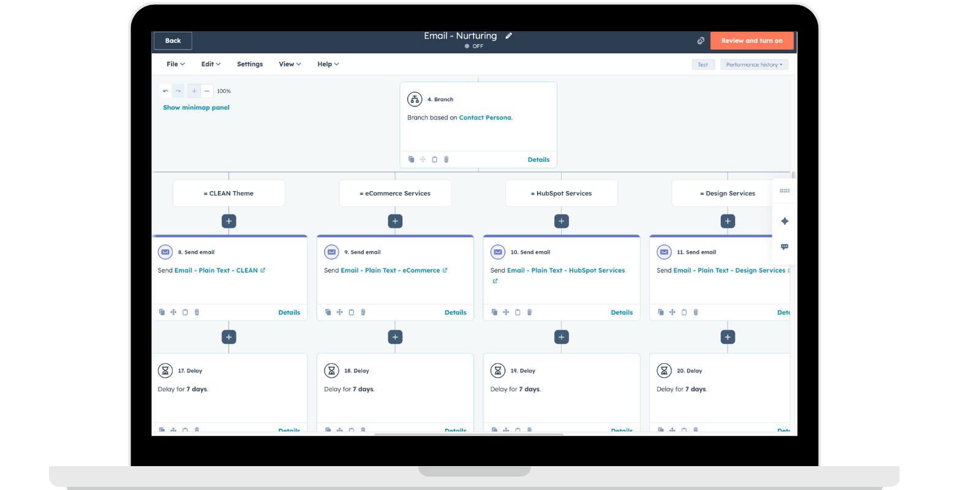Open the File menu
980x490 pixels.
pyautogui.click(x=176, y=64)
